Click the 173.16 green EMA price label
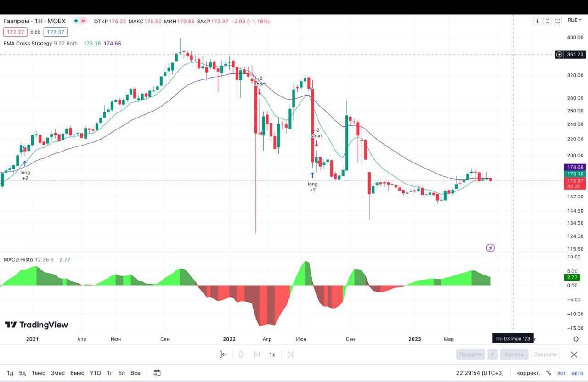Screen dimensions: 588x382 point(575,174)
